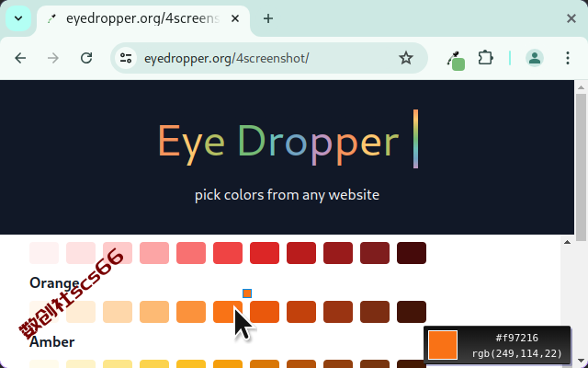
Task: Close the eyedropper.org browser tab
Action: pos(235,18)
